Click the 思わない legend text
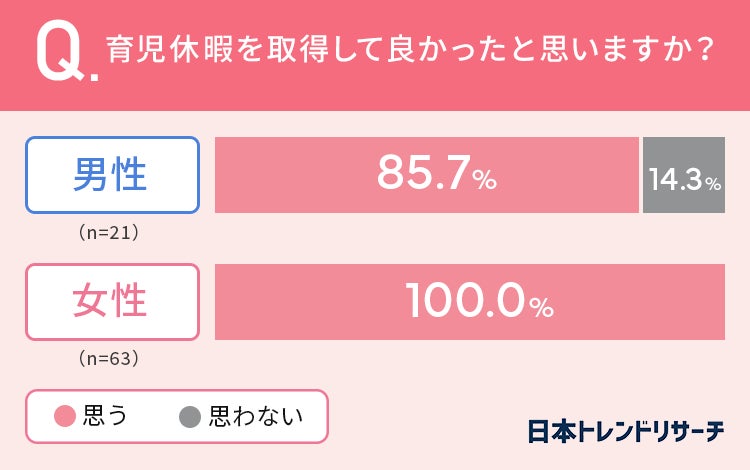 tap(255, 416)
